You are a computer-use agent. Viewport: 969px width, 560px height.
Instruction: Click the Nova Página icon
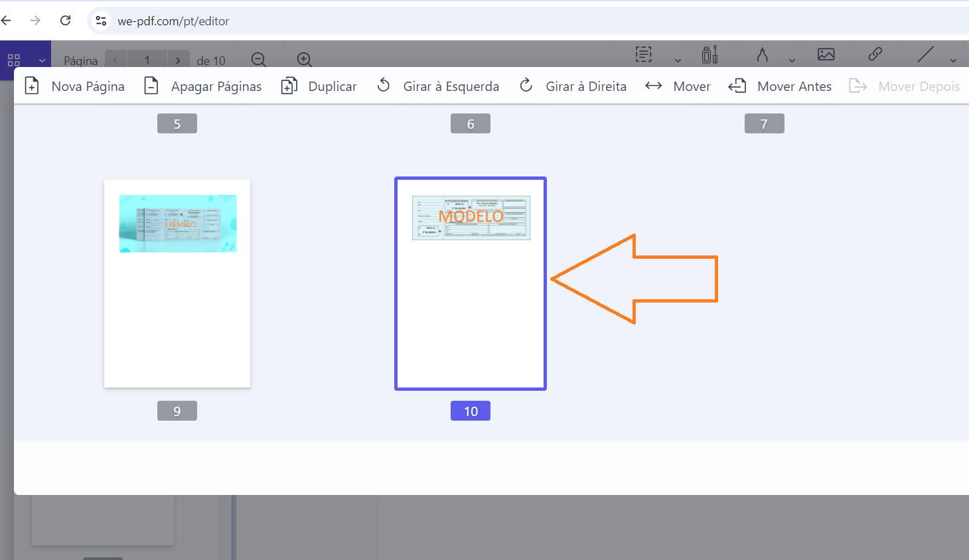(x=32, y=86)
